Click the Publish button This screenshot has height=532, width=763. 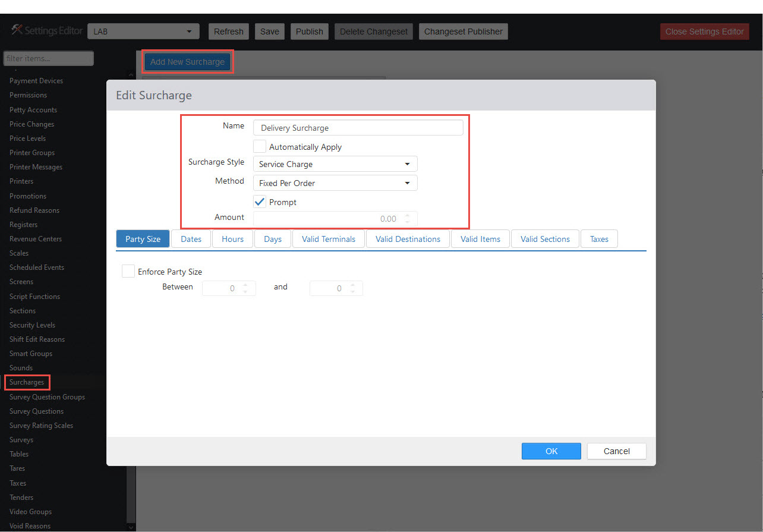[310, 32]
